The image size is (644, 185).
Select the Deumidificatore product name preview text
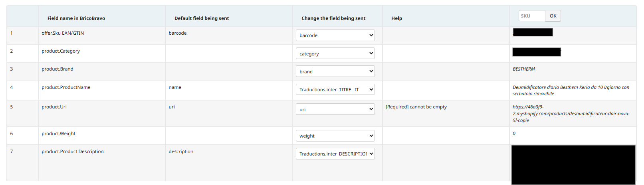(571, 91)
